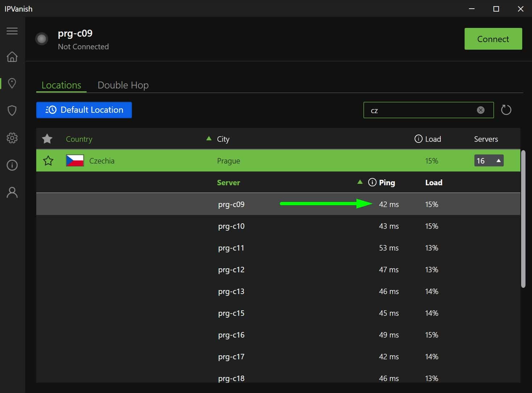Open the hamburger menu
The image size is (532, 393).
pos(12,31)
